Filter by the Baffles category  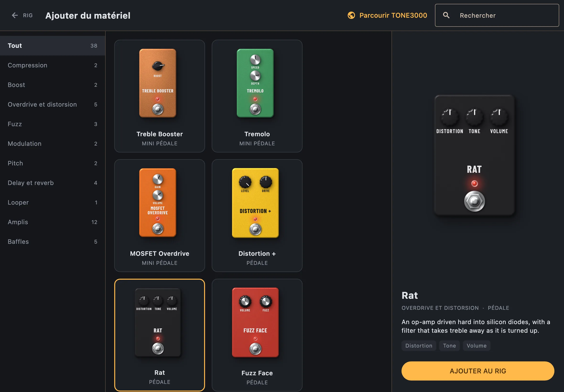53,242
